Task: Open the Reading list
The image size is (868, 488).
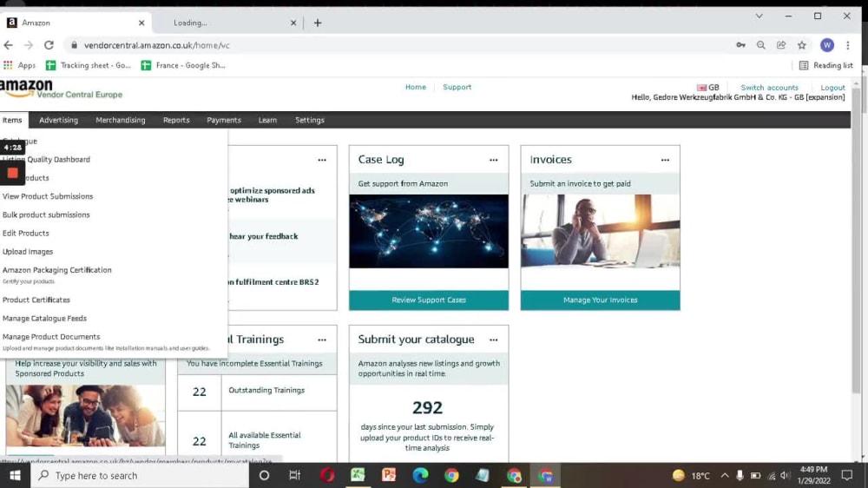Action: (826, 65)
